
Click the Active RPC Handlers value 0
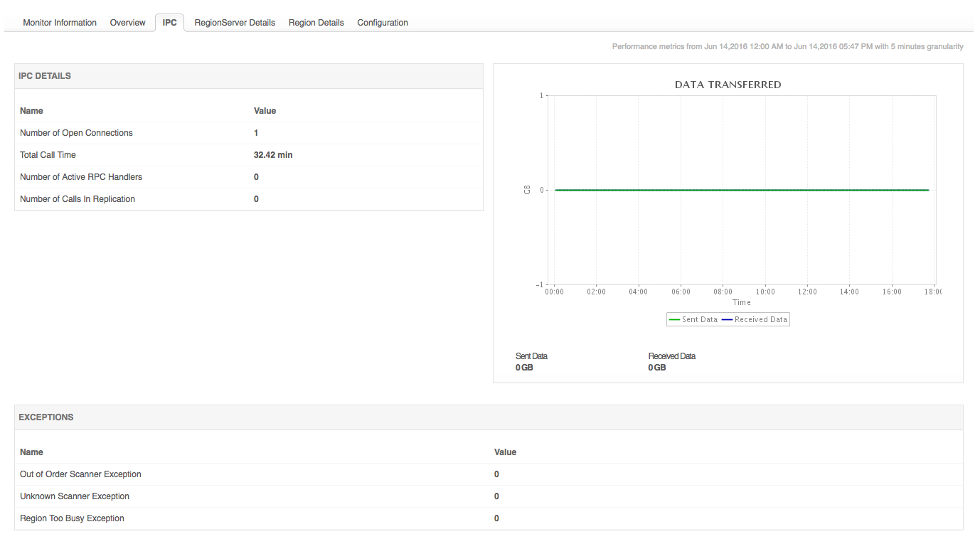click(256, 177)
